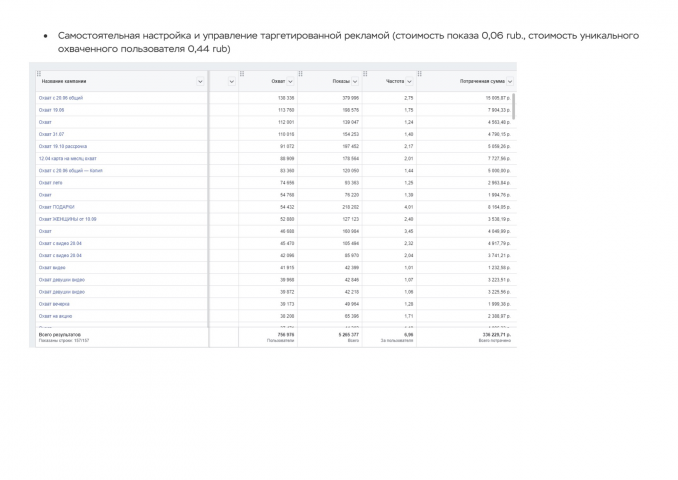The height and width of the screenshot is (480, 678).
Task: Select frequency cell '4,01' in Охват ПОДАРКИ row
Action: [x=409, y=207]
